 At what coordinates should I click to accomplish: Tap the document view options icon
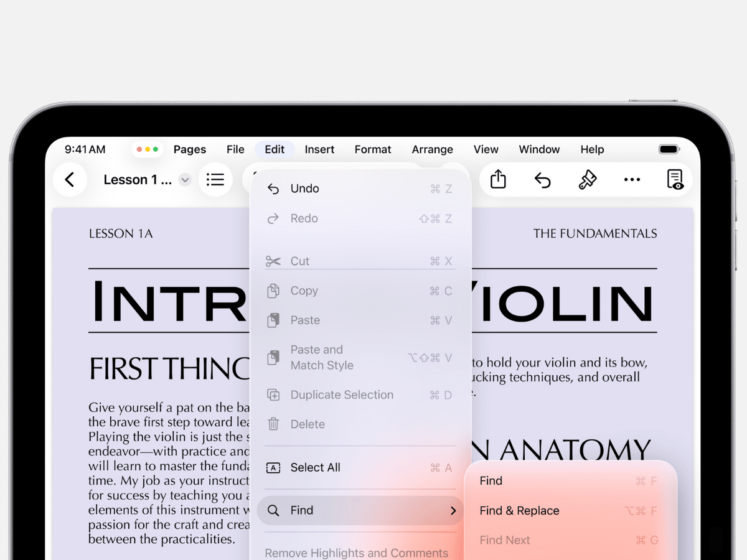(x=675, y=180)
